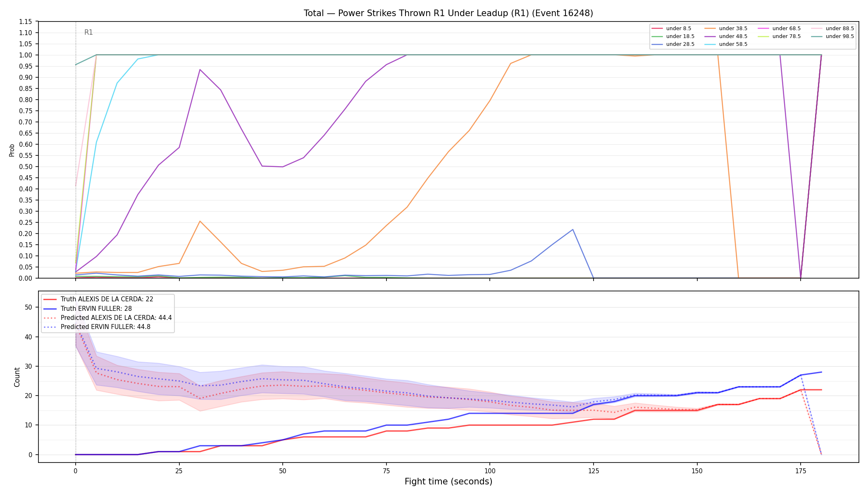Click the 40 tick on the Count axis

coord(28,337)
